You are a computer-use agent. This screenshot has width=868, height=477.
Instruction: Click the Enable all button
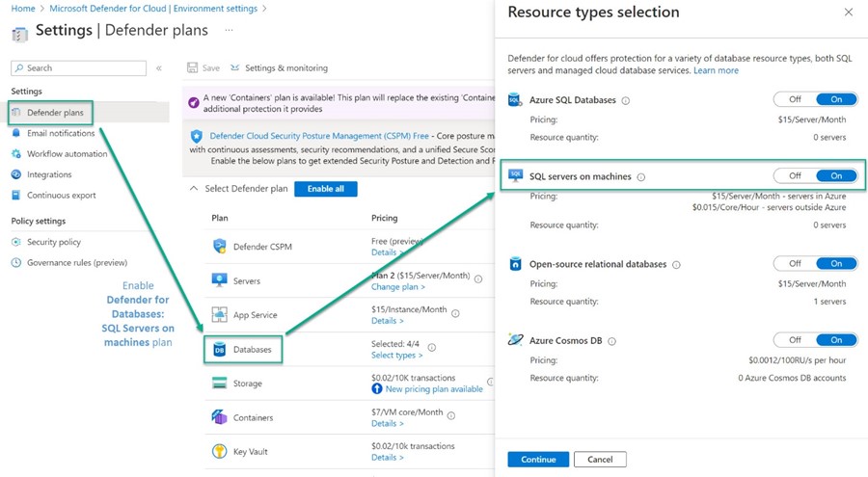[325, 189]
